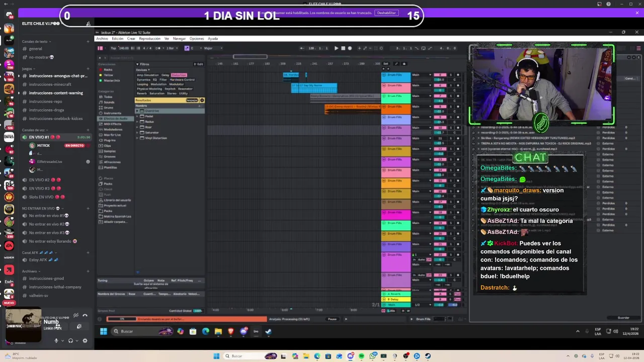
Task: Select the Distortion filter tag
Action: click(x=179, y=75)
